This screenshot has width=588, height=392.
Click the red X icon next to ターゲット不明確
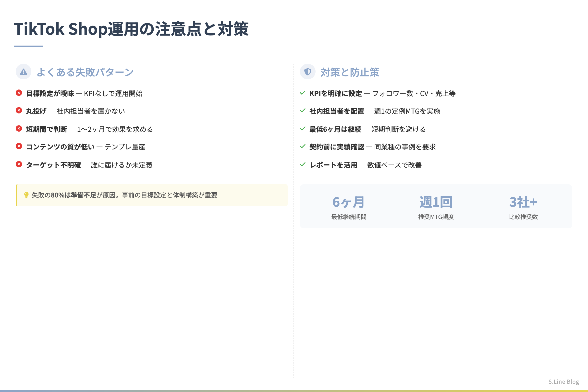[x=19, y=164]
